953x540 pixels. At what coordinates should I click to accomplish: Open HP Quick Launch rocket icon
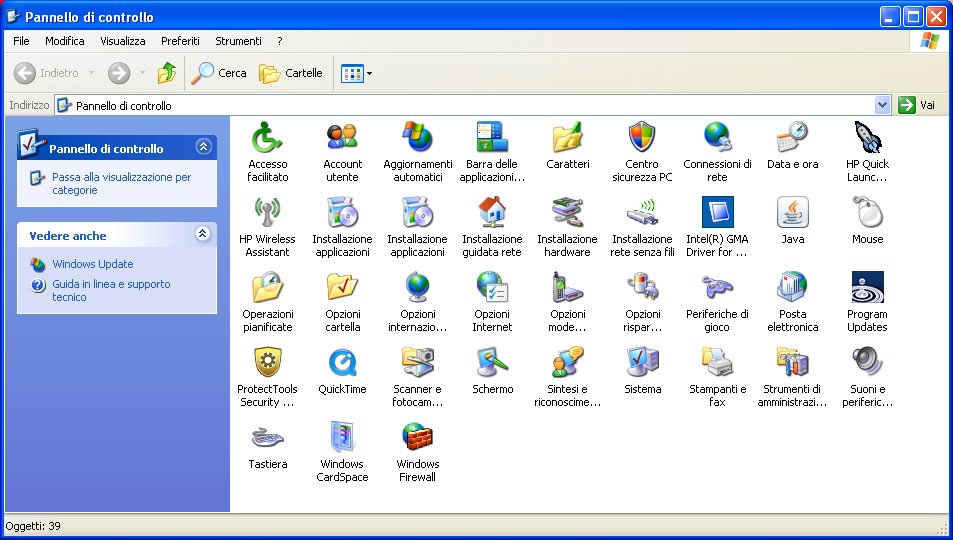(867, 137)
